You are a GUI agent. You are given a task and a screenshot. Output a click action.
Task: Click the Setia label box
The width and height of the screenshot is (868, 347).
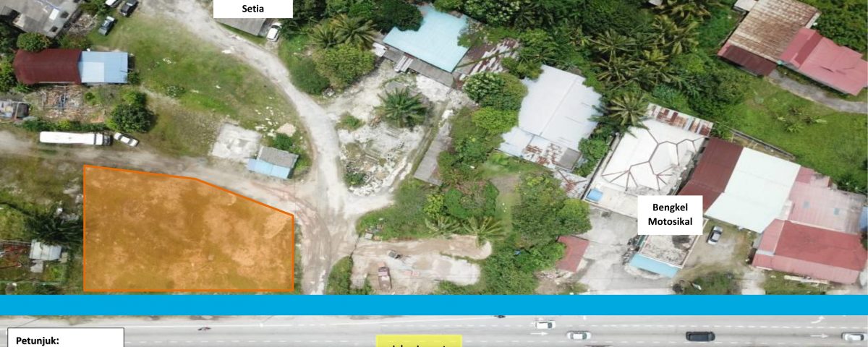coord(252,9)
